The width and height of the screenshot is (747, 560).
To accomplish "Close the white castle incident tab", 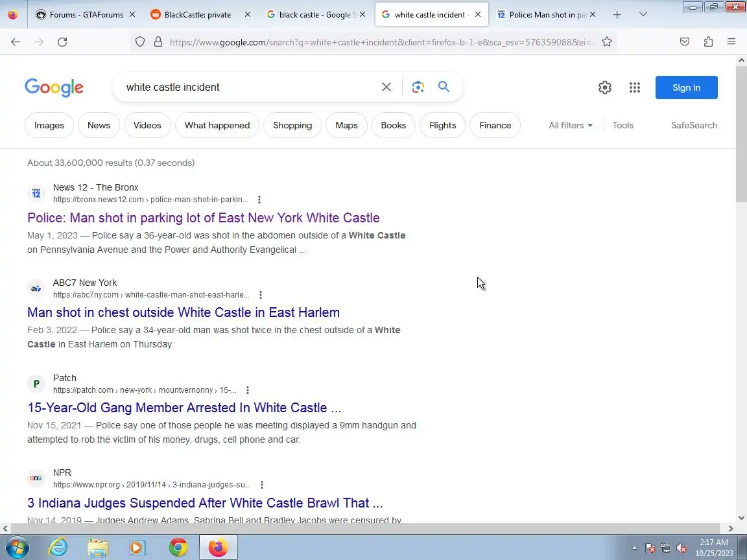I will click(478, 15).
